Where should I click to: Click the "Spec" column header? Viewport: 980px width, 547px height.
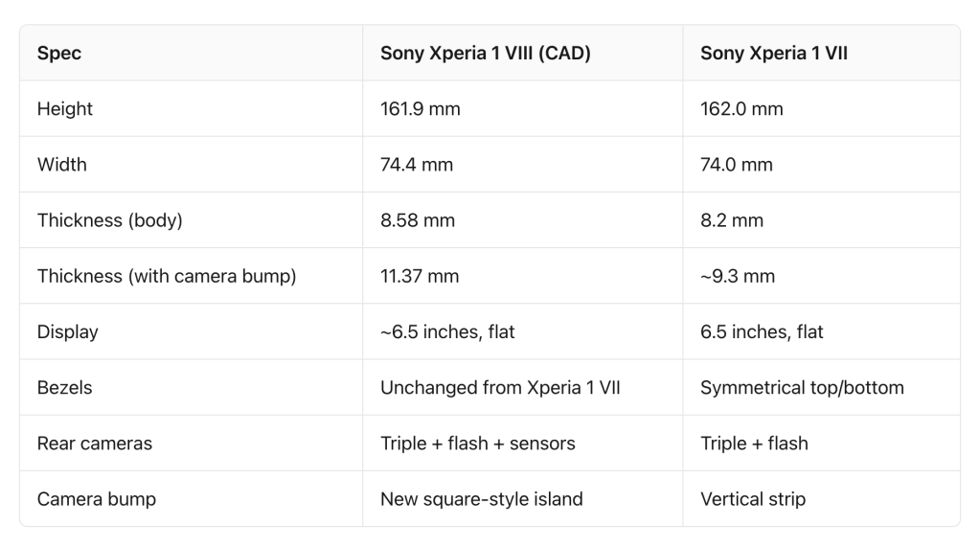(x=59, y=54)
